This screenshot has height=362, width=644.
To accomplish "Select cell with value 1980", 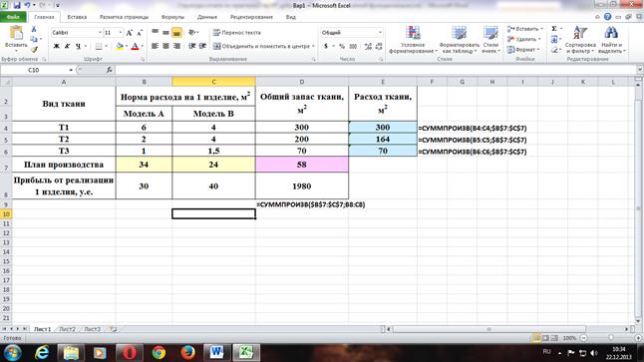I will click(302, 186).
